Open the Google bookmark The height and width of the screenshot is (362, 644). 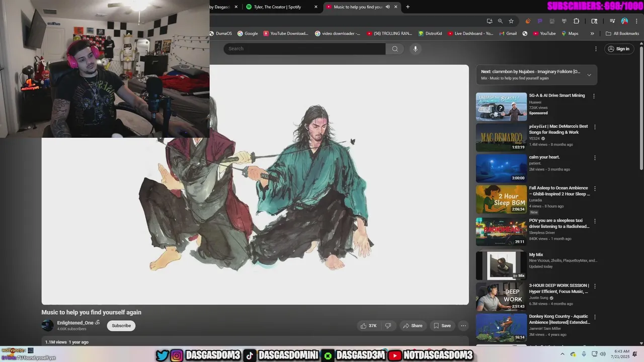[x=248, y=34]
